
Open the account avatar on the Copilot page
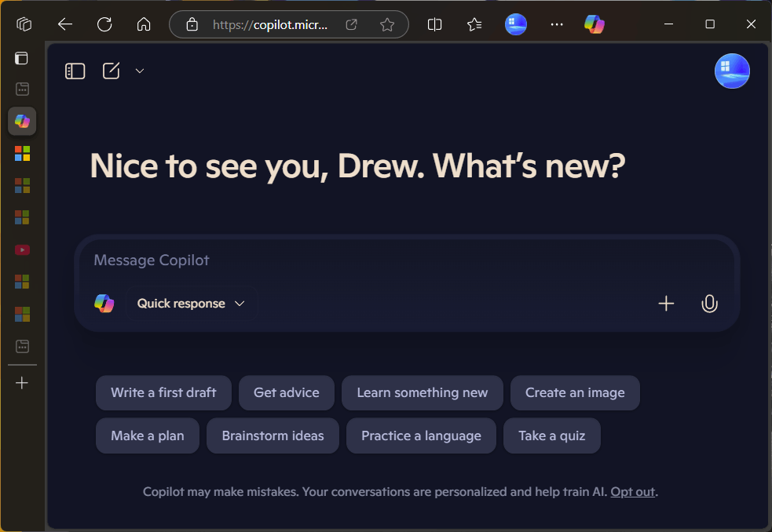[x=732, y=71]
